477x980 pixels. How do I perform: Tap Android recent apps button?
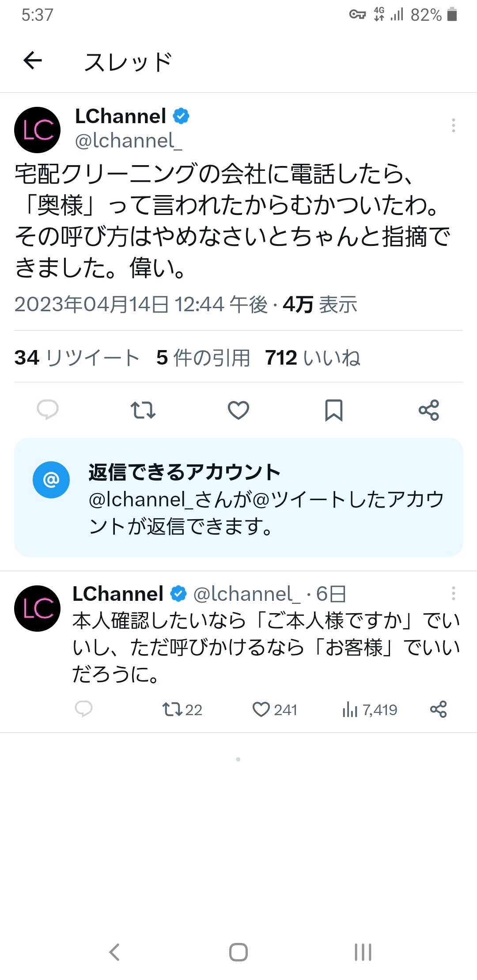[x=363, y=952]
